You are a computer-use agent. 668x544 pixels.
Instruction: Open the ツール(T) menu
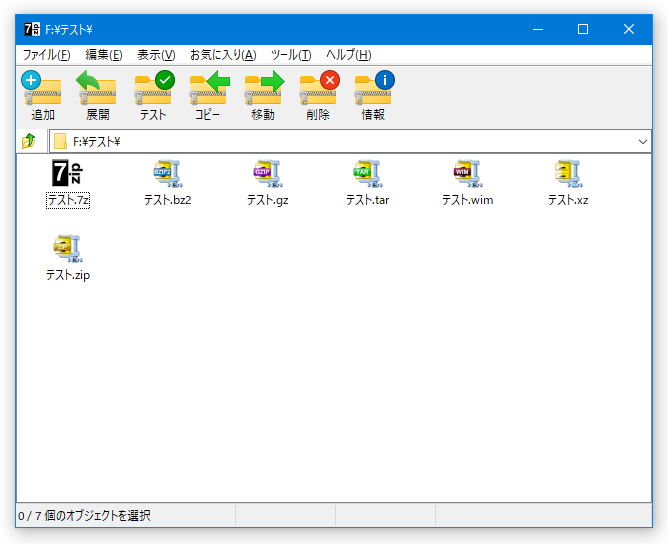[291, 55]
